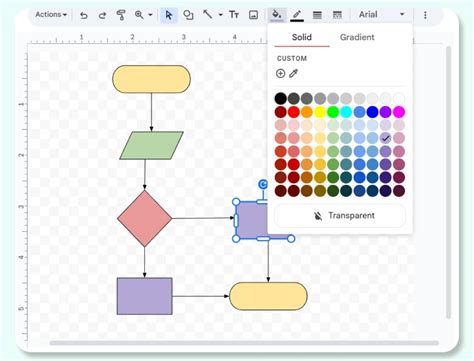Image resolution: width=474 pixels, height=361 pixels.
Task: Set the fill to Transparent
Action: 340,216
